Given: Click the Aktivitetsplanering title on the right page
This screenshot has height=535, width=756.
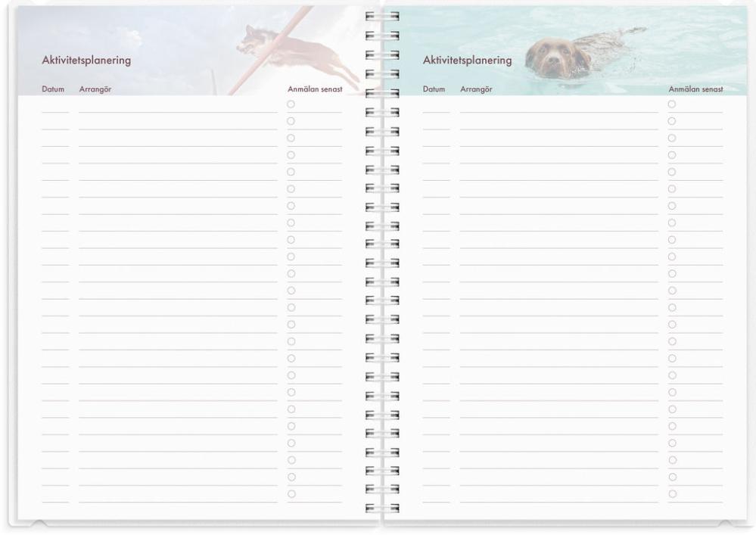Looking at the screenshot, I should pyautogui.click(x=467, y=61).
